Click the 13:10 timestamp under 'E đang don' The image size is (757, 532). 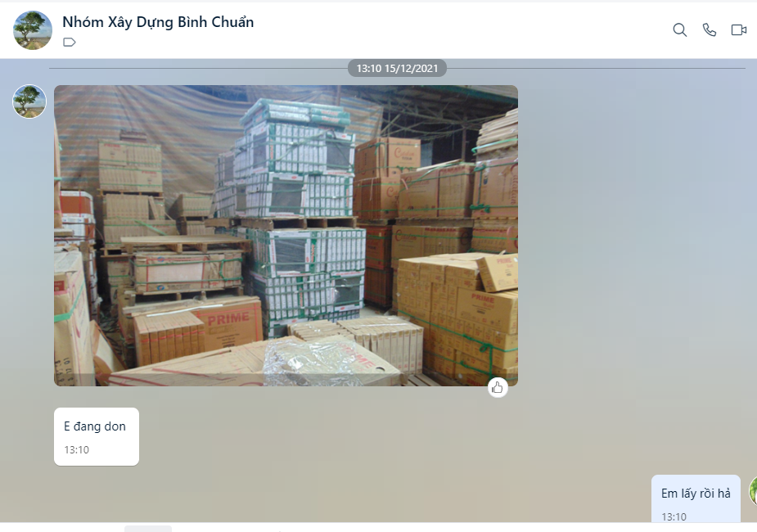tap(77, 450)
